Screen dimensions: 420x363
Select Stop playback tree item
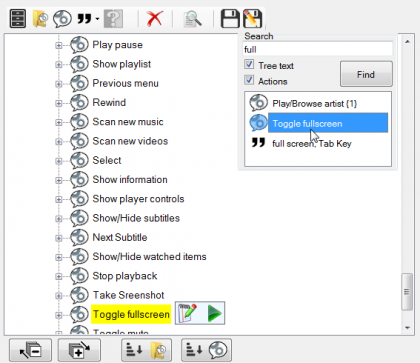click(125, 276)
